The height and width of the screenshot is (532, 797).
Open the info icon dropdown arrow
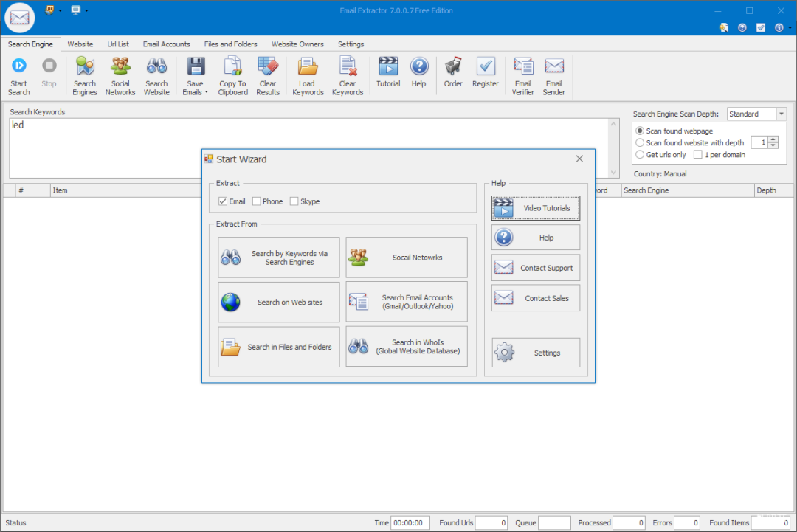click(790, 28)
